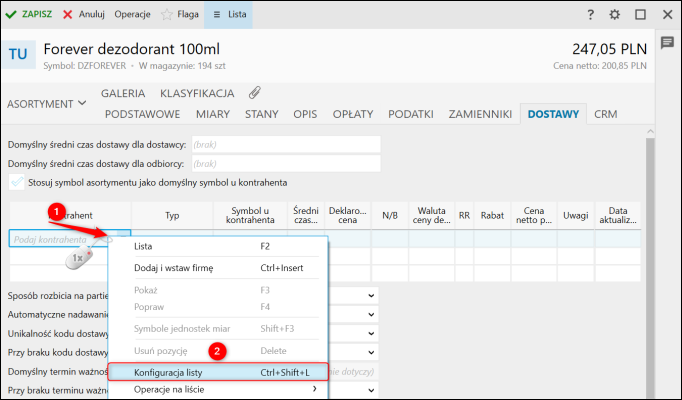Click the ZAPISZ save checkmark button
Viewport: 682px width, 400px height.
tap(28, 14)
